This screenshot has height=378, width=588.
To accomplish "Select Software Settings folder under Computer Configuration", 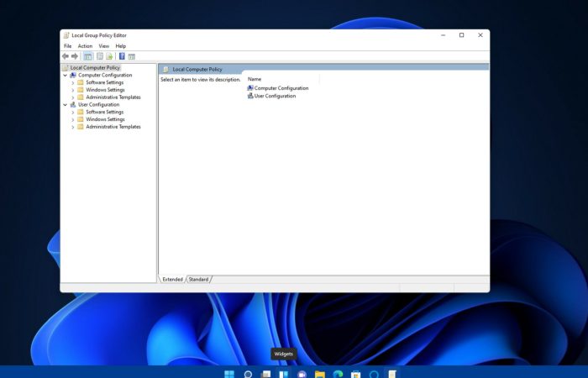I will point(105,82).
